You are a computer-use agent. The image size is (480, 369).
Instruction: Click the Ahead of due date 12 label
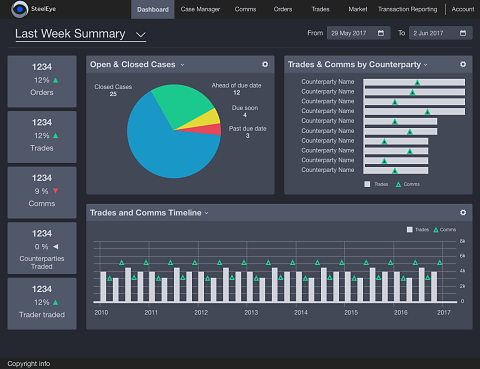coord(236,89)
